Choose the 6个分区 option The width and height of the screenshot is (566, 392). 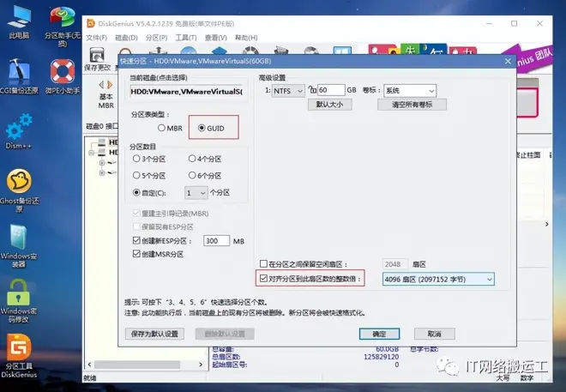tap(205, 176)
